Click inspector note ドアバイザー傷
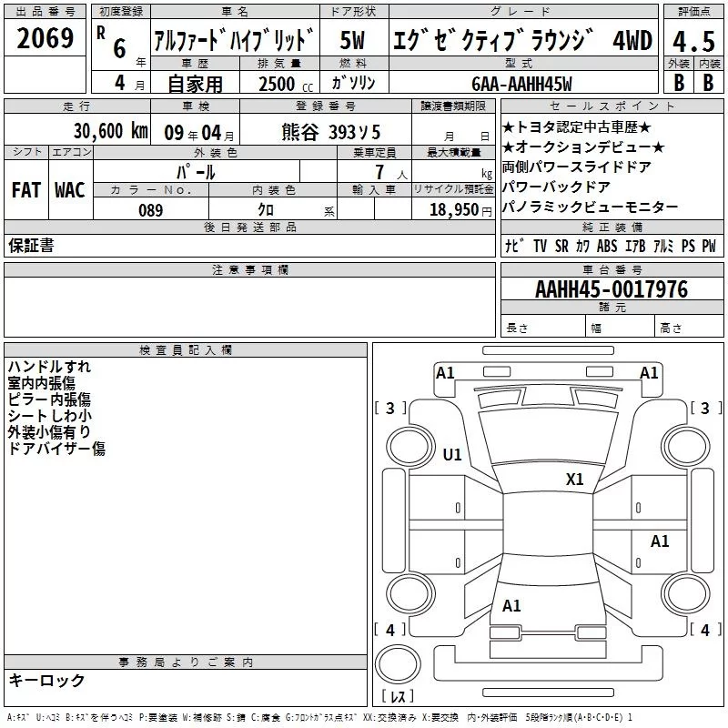 point(56,449)
